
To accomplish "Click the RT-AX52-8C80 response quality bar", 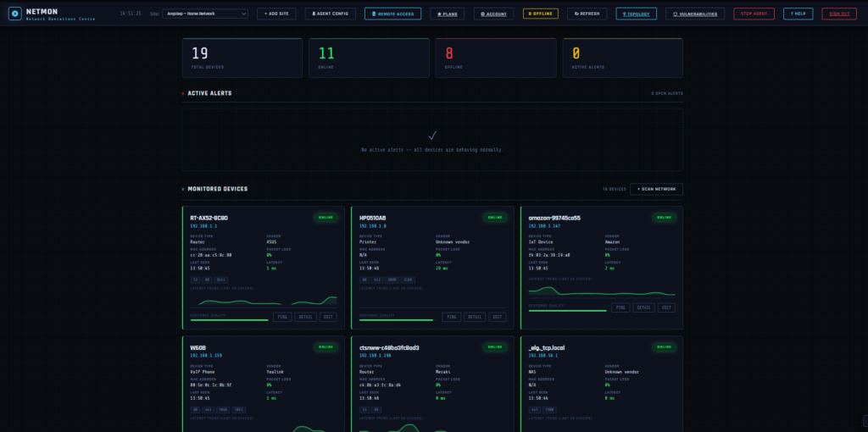I will 229,319.
